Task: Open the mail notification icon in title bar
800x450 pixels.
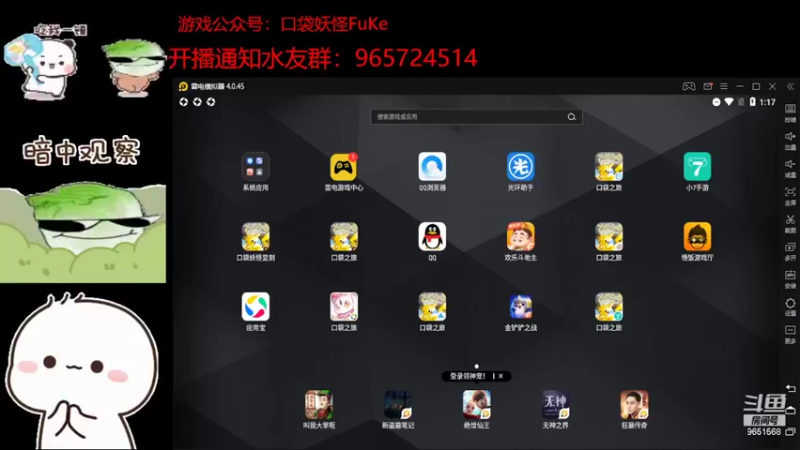Action: (708, 86)
